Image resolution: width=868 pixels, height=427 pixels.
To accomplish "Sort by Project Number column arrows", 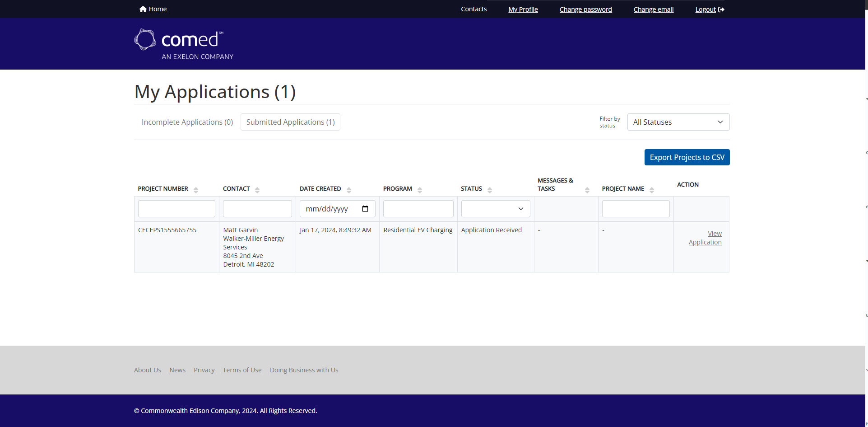I will coord(196,190).
